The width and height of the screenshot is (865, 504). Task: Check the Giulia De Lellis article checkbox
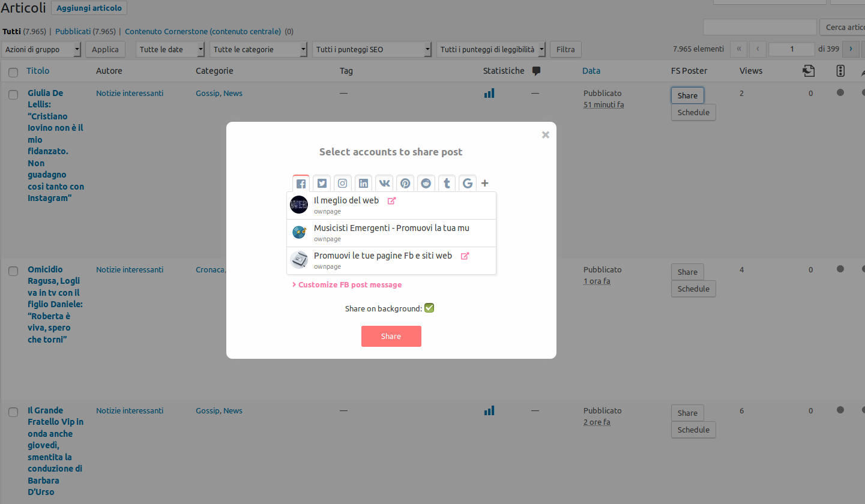13,94
